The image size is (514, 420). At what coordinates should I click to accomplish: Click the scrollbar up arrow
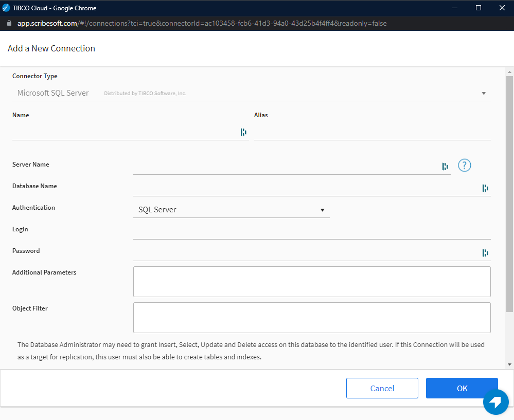pos(509,71)
